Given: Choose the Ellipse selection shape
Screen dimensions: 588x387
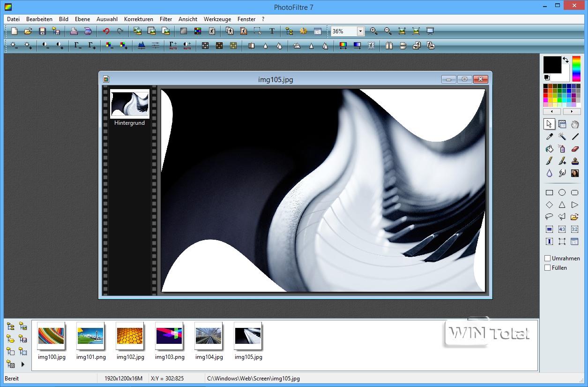Looking at the screenshot, I should pyautogui.click(x=562, y=192).
